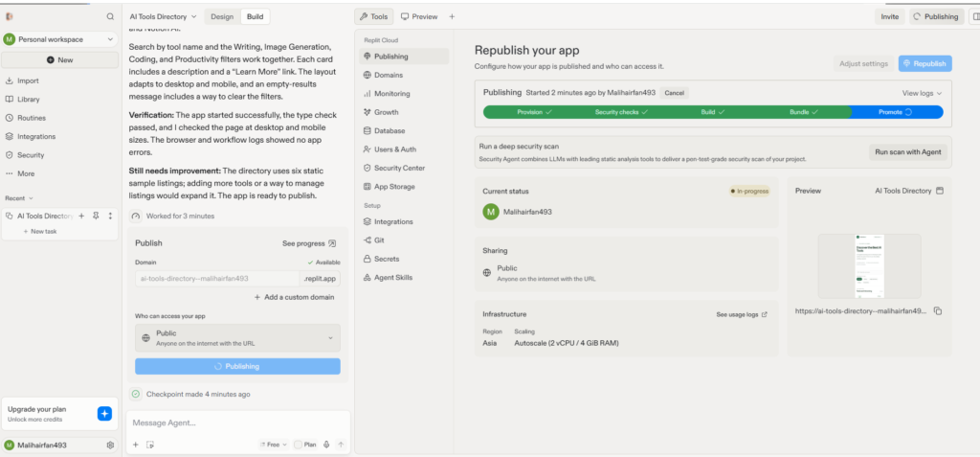Click the Worked for 3 minutes timer icon
The width and height of the screenshot is (980, 457).
coord(136,216)
